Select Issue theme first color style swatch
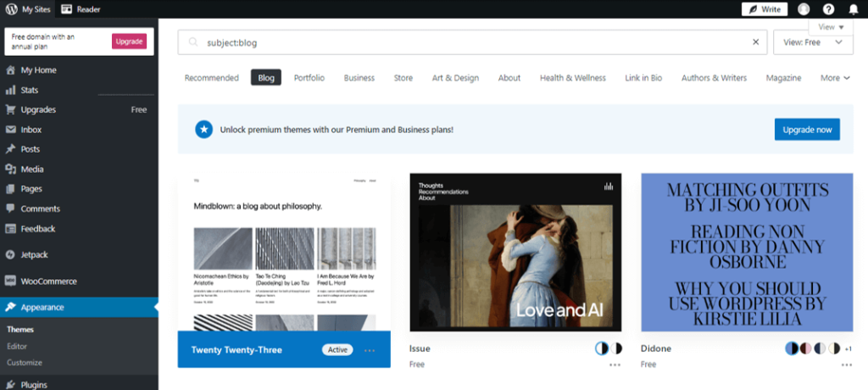The width and height of the screenshot is (868, 390). (601, 348)
